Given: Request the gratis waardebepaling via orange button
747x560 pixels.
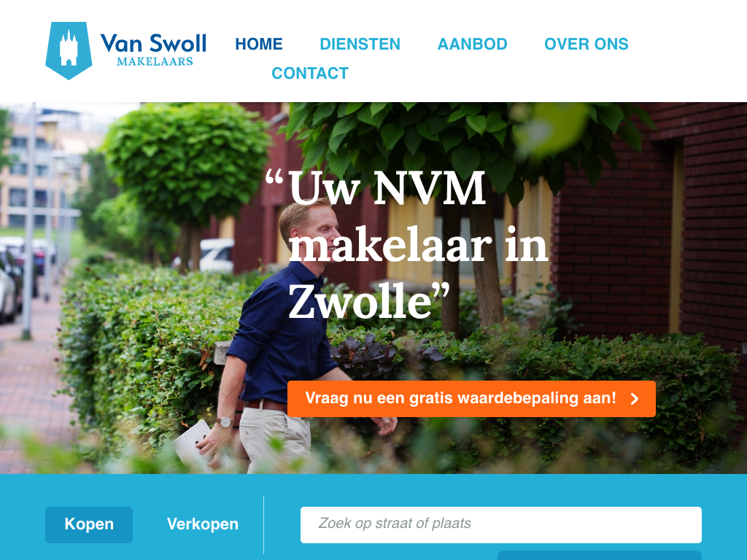Looking at the screenshot, I should point(471,399).
